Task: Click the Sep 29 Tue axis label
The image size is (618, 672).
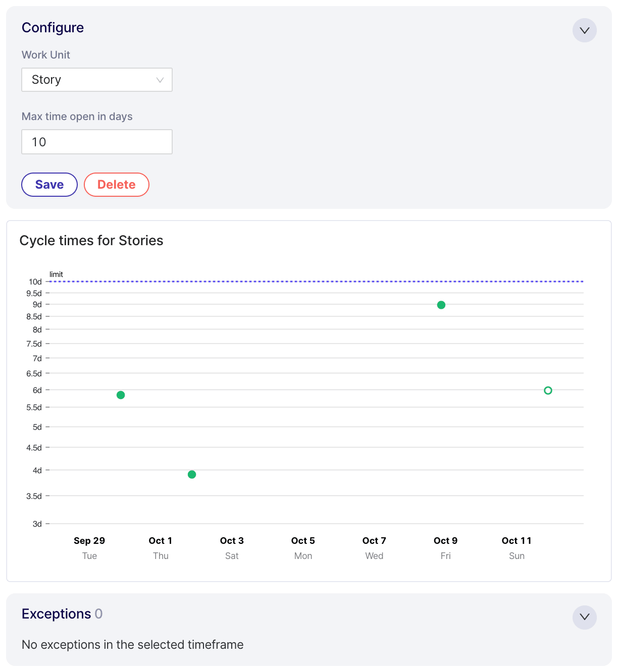Action: [x=89, y=547]
